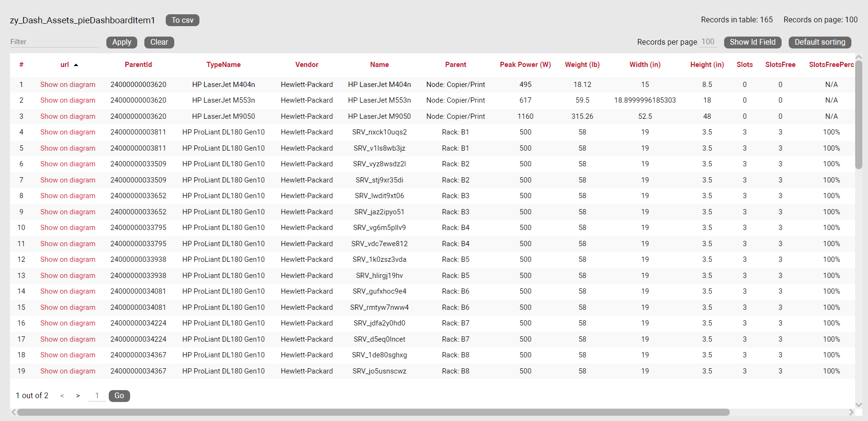
Task: Export table using To csv button
Action: tap(182, 20)
